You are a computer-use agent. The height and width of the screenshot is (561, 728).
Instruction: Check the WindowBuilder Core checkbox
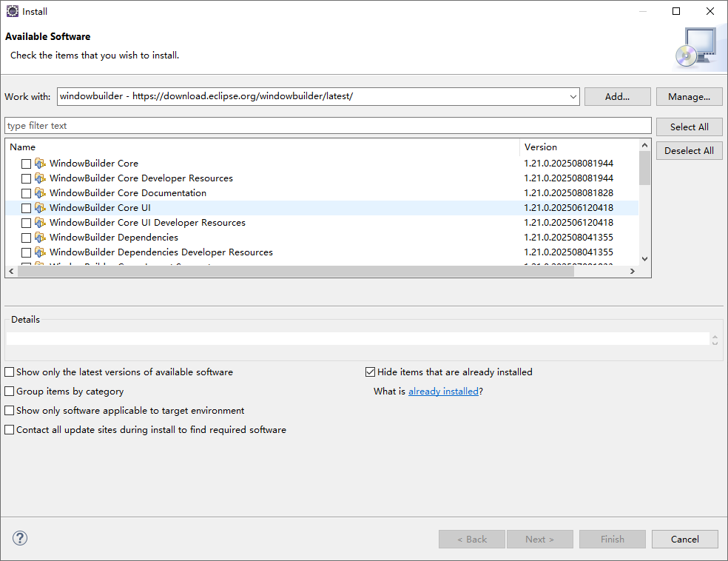[26, 164]
